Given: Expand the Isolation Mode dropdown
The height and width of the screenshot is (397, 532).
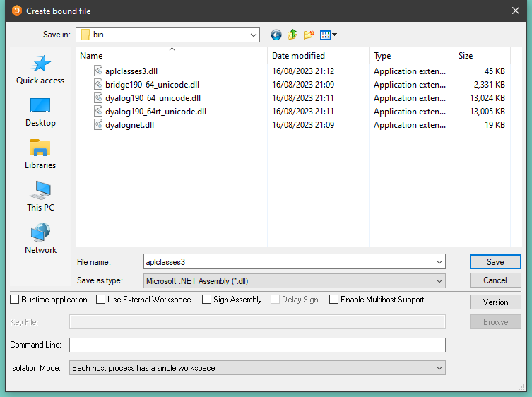Looking at the screenshot, I should point(439,368).
